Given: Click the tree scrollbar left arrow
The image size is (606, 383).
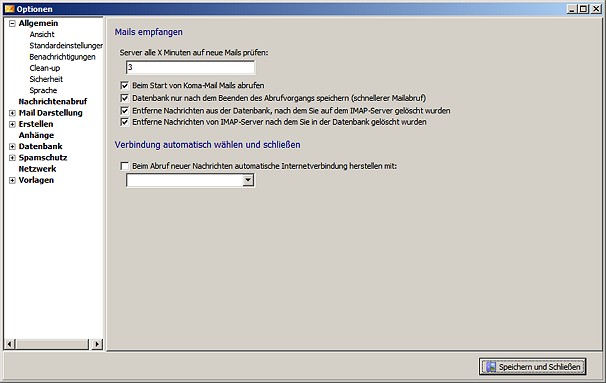Looking at the screenshot, I should pyautogui.click(x=10, y=344).
